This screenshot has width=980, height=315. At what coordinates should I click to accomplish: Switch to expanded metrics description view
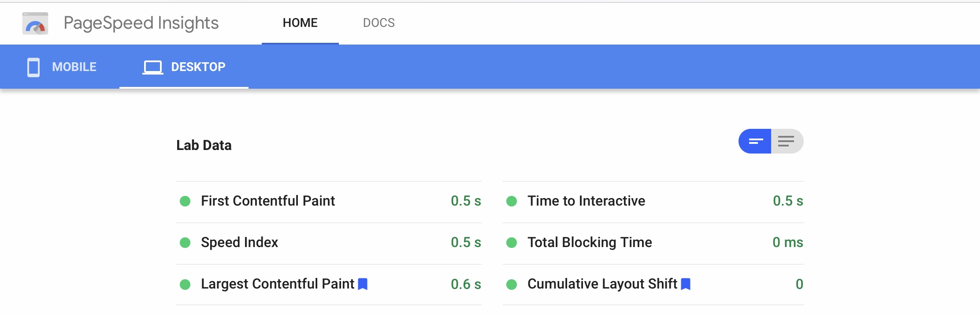787,141
